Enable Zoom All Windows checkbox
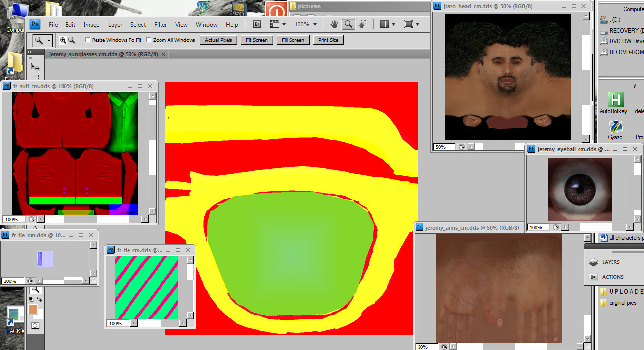This screenshot has width=644, height=350. [x=149, y=40]
